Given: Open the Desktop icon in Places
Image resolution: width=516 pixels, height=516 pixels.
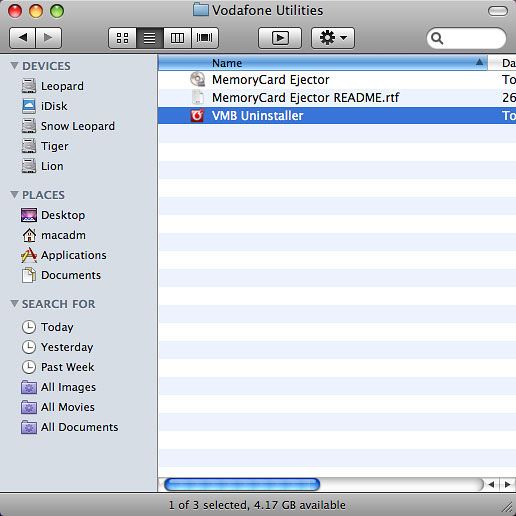Looking at the screenshot, I should click(x=29, y=215).
